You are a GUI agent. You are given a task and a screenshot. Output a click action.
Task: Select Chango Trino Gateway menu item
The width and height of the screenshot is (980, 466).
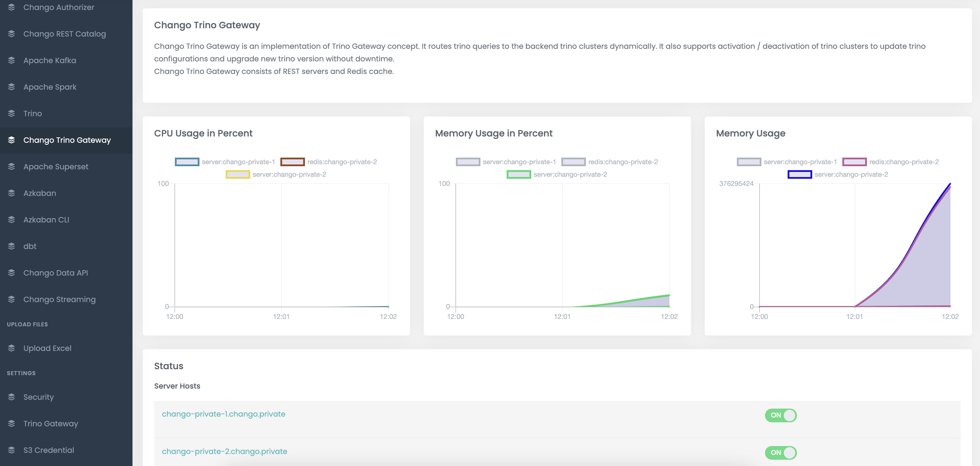pos(66,140)
